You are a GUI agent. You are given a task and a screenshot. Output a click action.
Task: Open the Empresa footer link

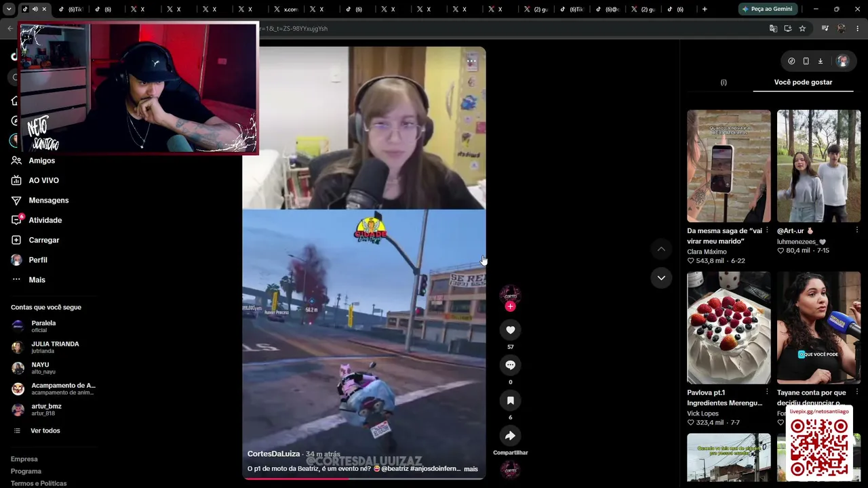coord(24,459)
